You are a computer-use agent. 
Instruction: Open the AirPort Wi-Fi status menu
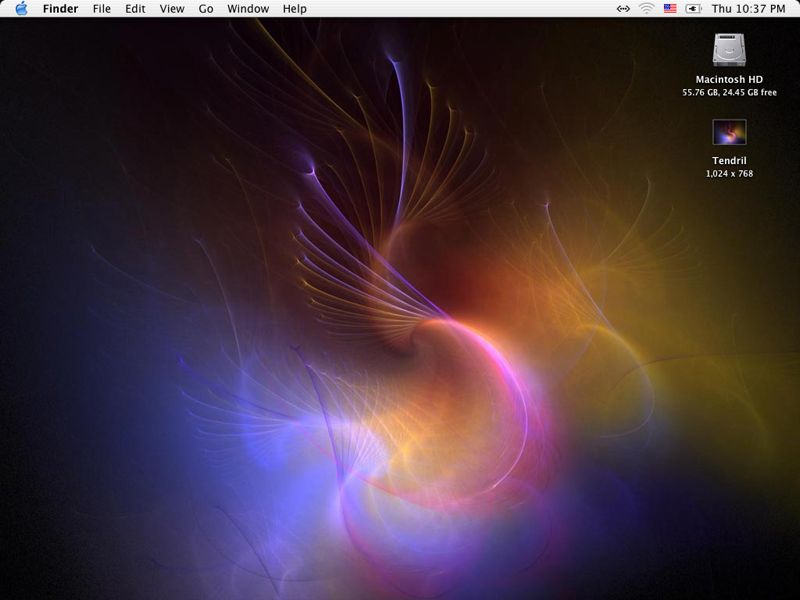point(647,9)
